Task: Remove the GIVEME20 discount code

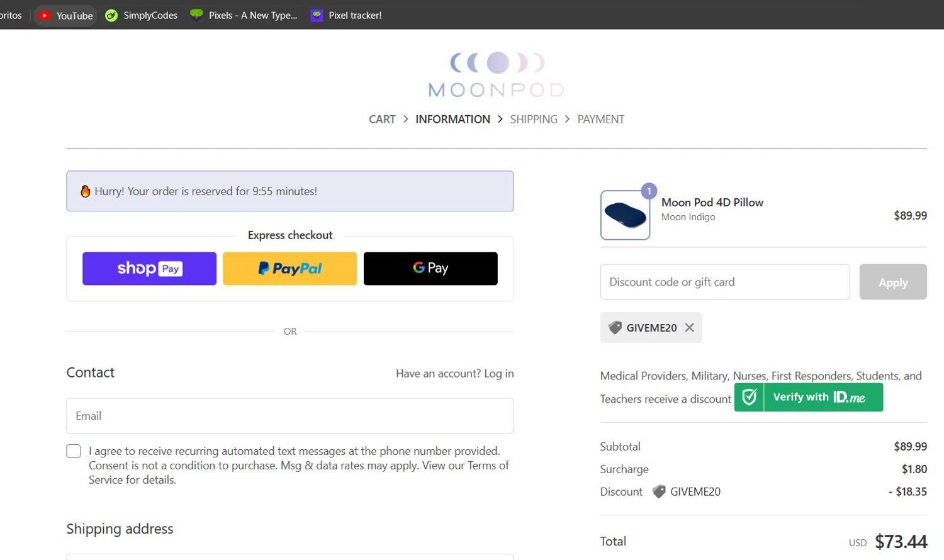Action: [690, 327]
